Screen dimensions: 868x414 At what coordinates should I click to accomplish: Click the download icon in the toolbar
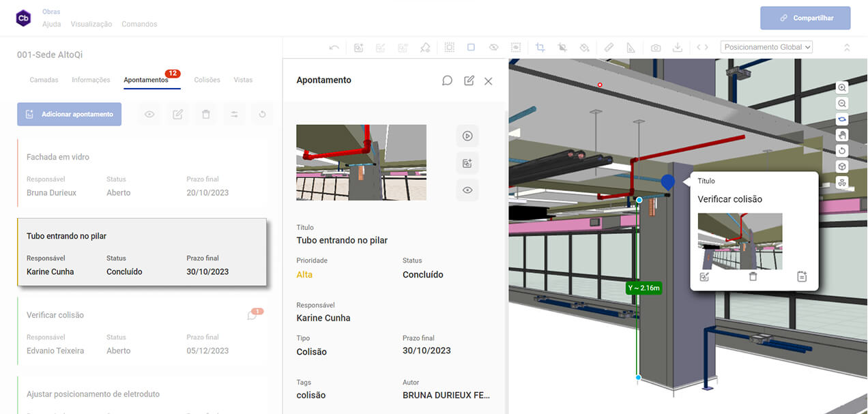point(678,48)
